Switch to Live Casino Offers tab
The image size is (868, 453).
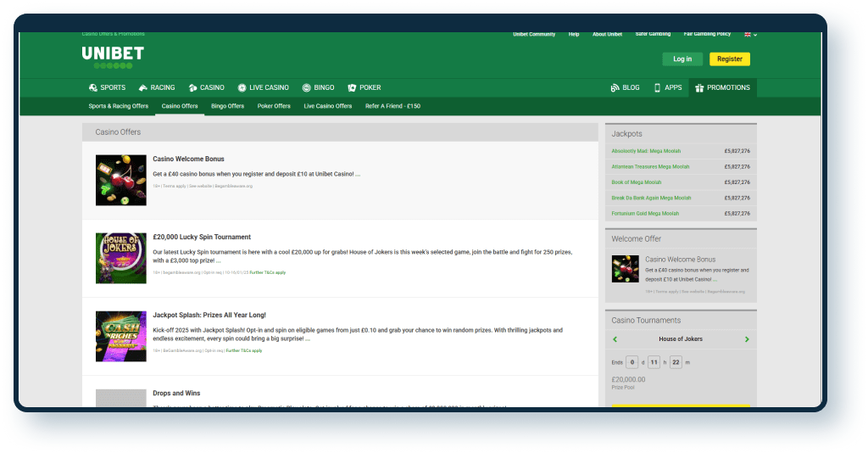[x=328, y=106]
